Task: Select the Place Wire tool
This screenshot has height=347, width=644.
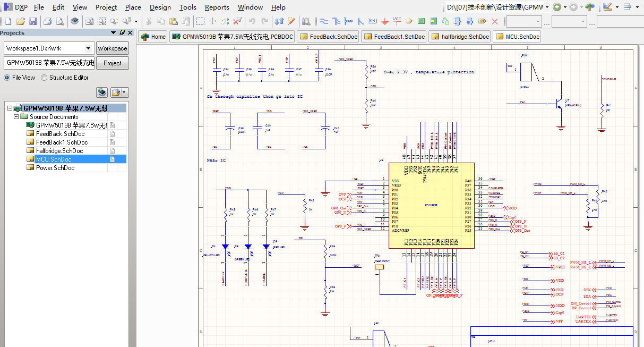Action: click(x=323, y=21)
